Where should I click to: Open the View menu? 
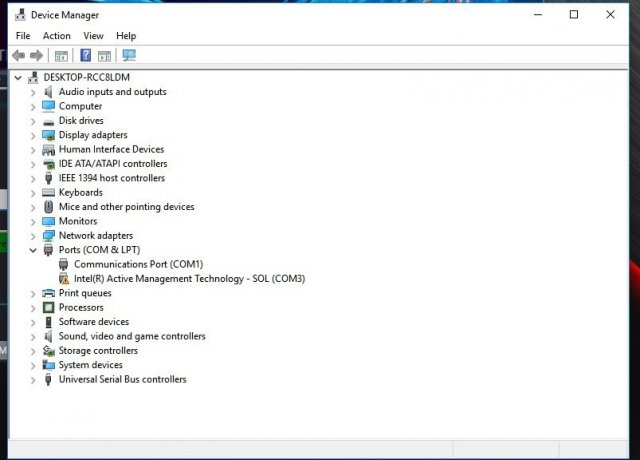point(93,36)
